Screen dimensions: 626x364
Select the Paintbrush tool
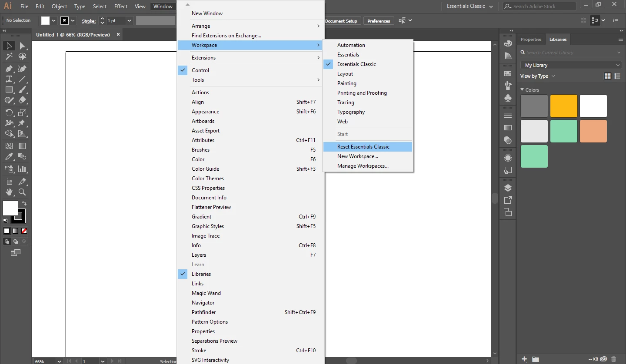click(x=22, y=89)
